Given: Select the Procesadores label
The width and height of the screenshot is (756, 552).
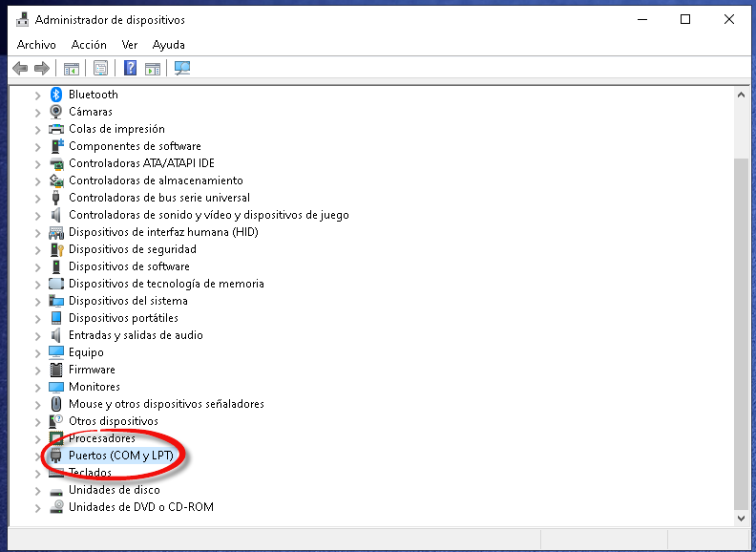Looking at the screenshot, I should point(102,438).
